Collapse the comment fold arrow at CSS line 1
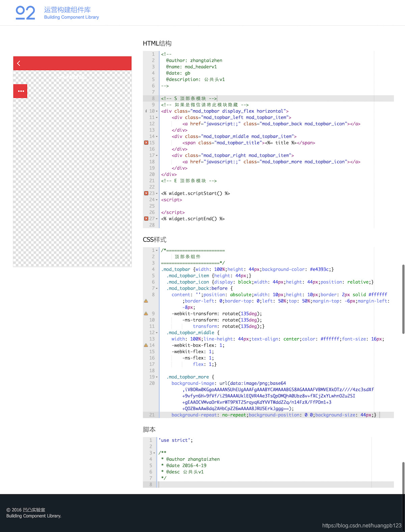The image size is (405, 532). click(157, 250)
